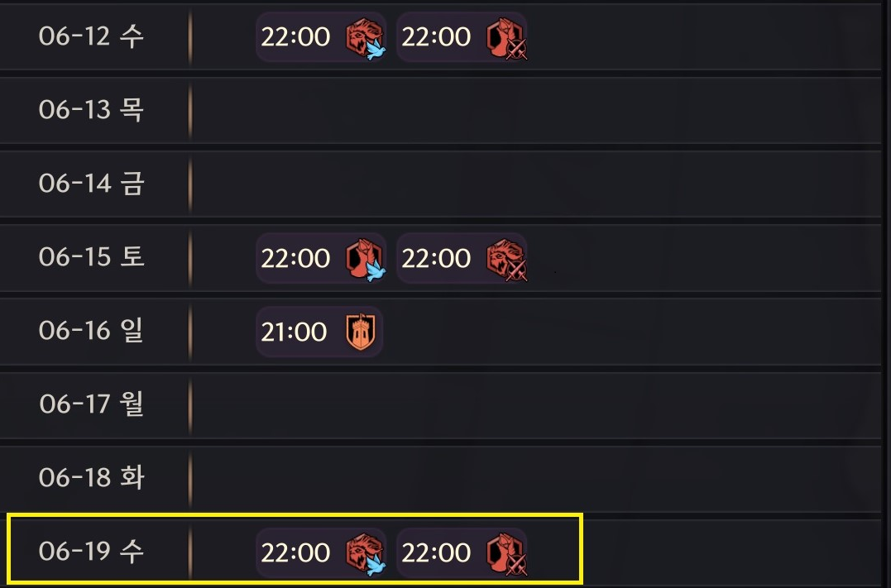Select the 06-15 토 date label
The width and height of the screenshot is (891, 588).
[91, 257]
